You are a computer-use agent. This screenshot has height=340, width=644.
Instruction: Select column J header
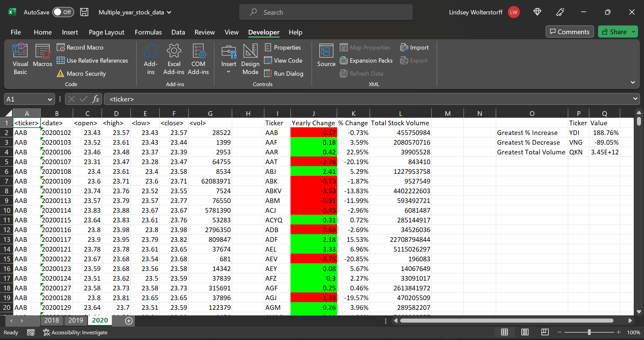[313, 114]
